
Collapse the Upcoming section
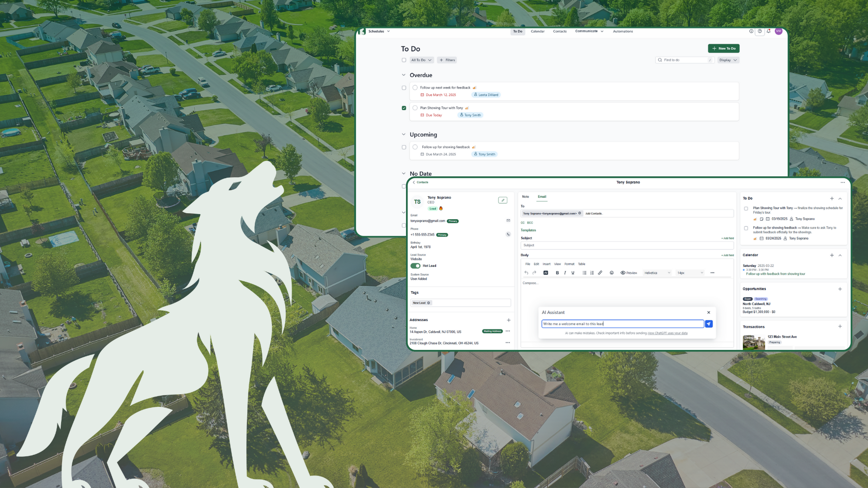click(x=404, y=134)
